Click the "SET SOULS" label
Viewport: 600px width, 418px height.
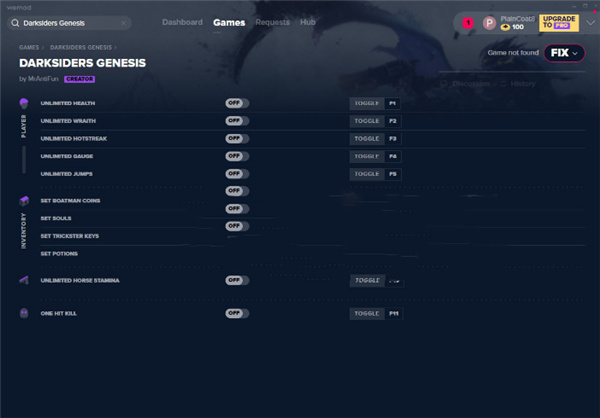(56, 218)
